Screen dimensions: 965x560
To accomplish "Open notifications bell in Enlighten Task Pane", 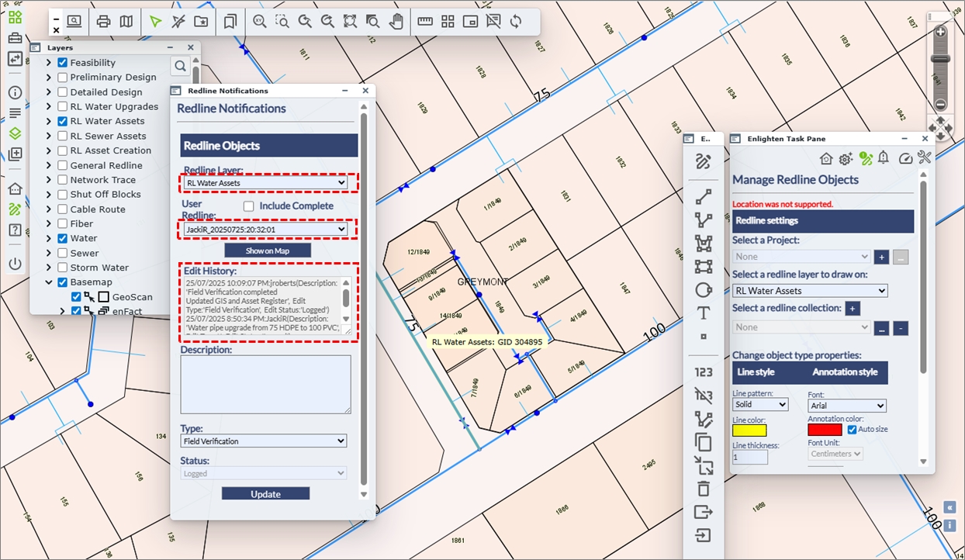I will 884,159.
